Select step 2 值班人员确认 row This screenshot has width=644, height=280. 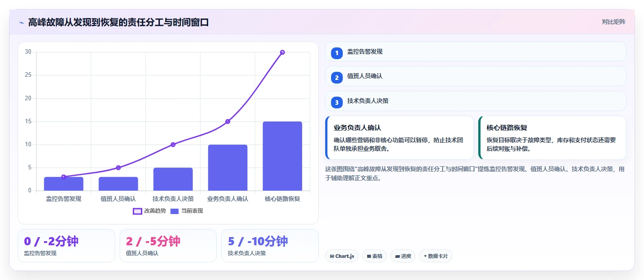(476, 76)
